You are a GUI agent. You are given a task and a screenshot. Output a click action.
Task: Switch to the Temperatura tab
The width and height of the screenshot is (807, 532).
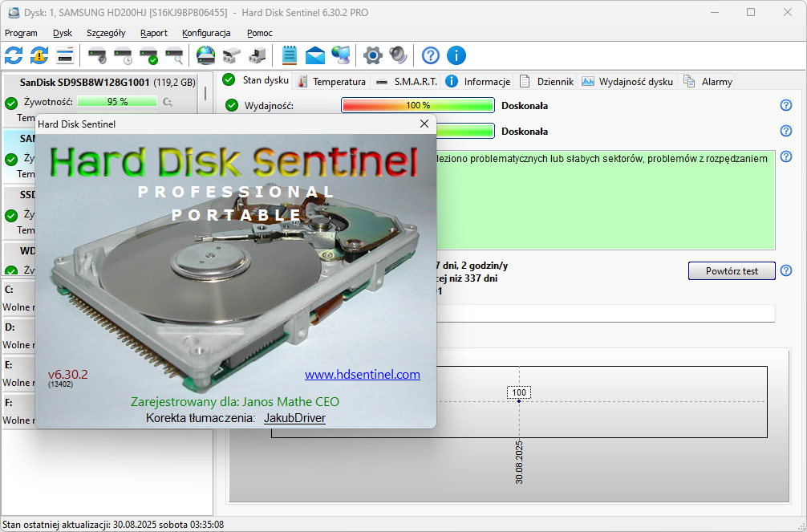tap(331, 81)
